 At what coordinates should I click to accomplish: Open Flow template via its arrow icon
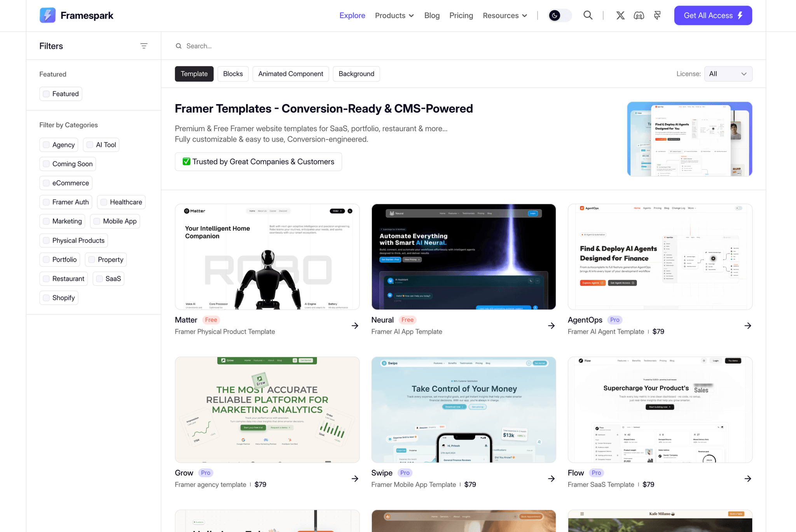pyautogui.click(x=748, y=478)
